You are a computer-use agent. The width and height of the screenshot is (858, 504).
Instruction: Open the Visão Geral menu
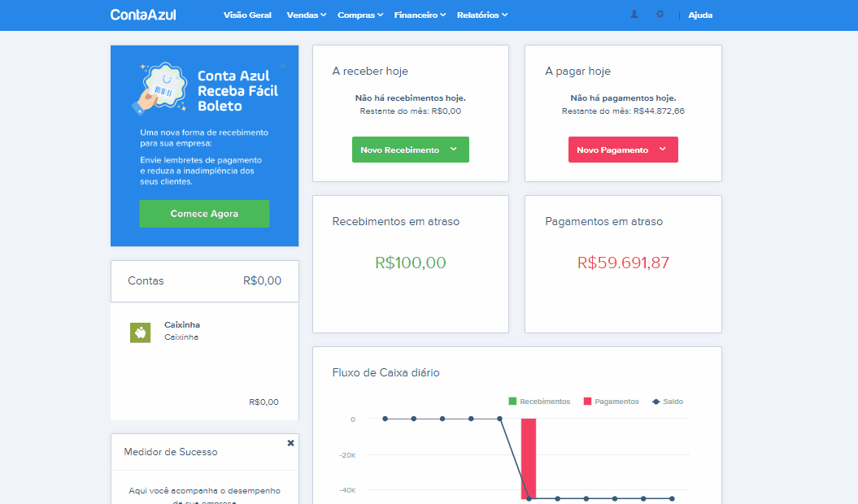[247, 15]
